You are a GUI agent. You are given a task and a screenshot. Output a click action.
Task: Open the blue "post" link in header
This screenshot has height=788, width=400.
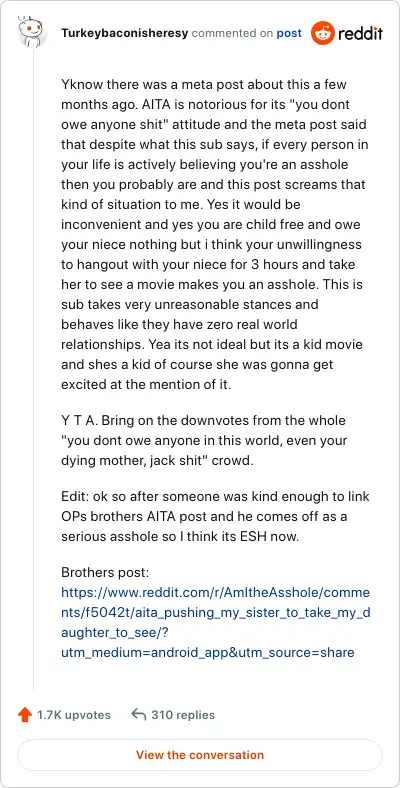[x=289, y=34]
